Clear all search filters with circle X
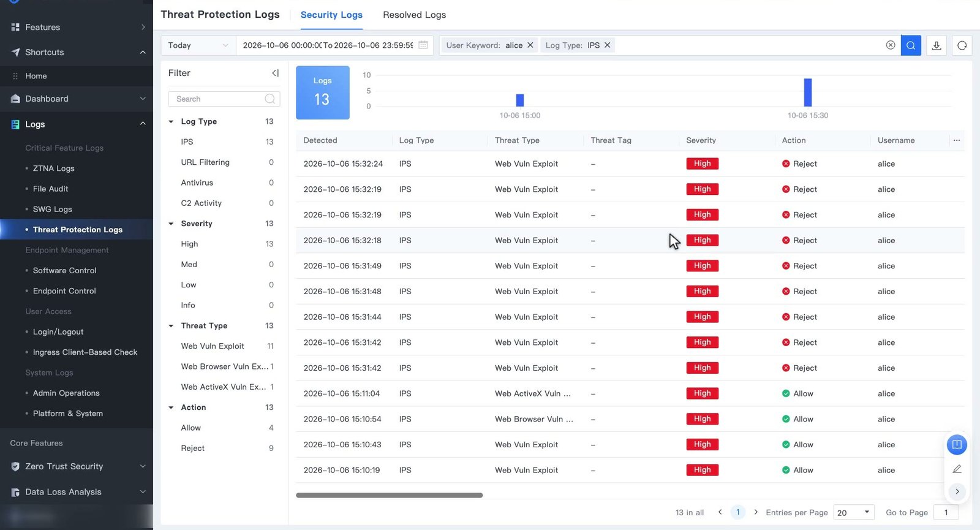 (891, 45)
